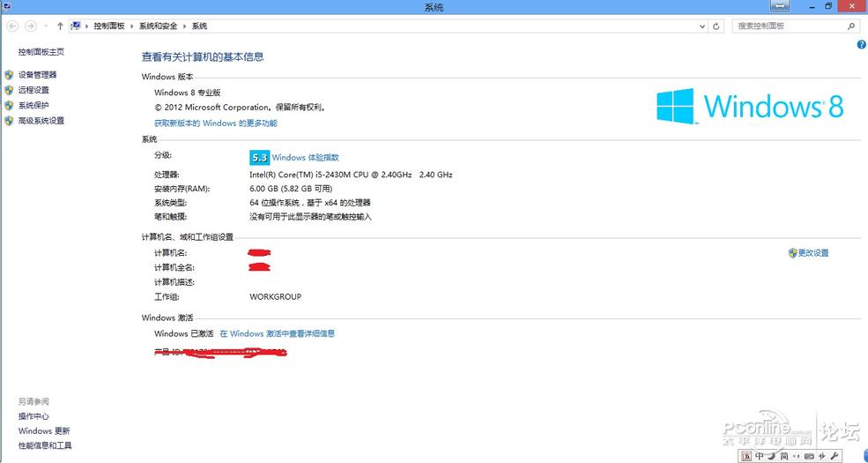Toggle the punctuation mode icon on the IME bar
Viewport: 868px width, 463px height.
click(796, 456)
